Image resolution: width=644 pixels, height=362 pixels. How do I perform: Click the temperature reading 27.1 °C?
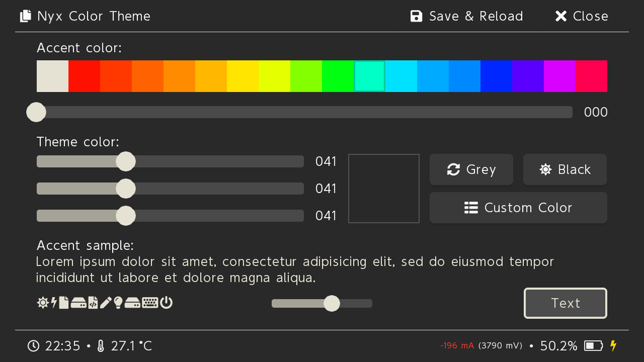tap(131, 346)
